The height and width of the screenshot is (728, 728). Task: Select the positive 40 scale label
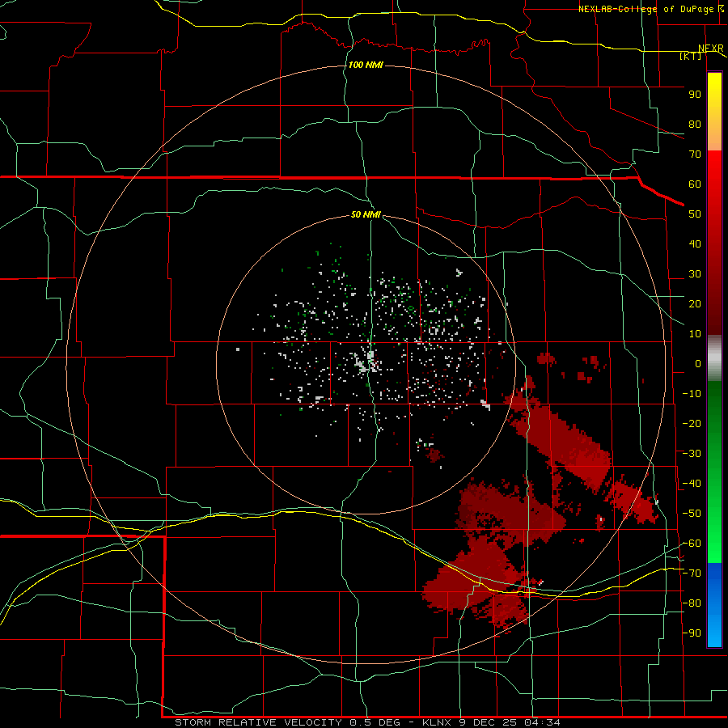[x=695, y=243]
